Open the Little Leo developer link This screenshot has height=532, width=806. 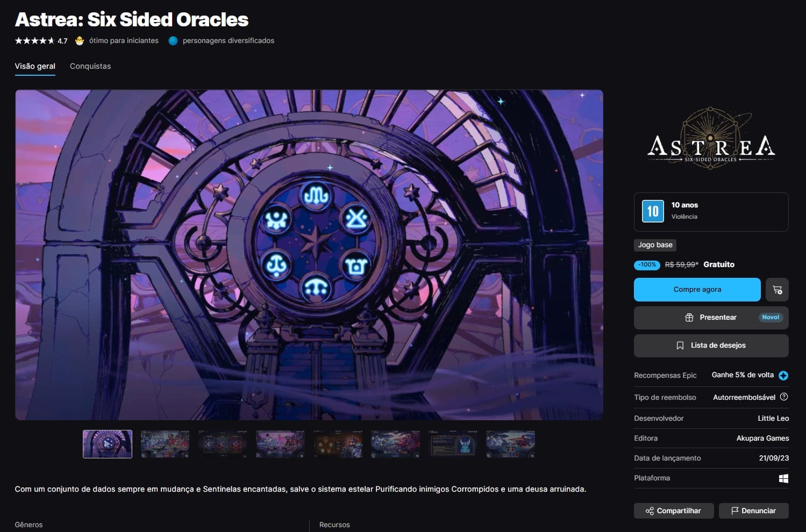[x=773, y=419]
